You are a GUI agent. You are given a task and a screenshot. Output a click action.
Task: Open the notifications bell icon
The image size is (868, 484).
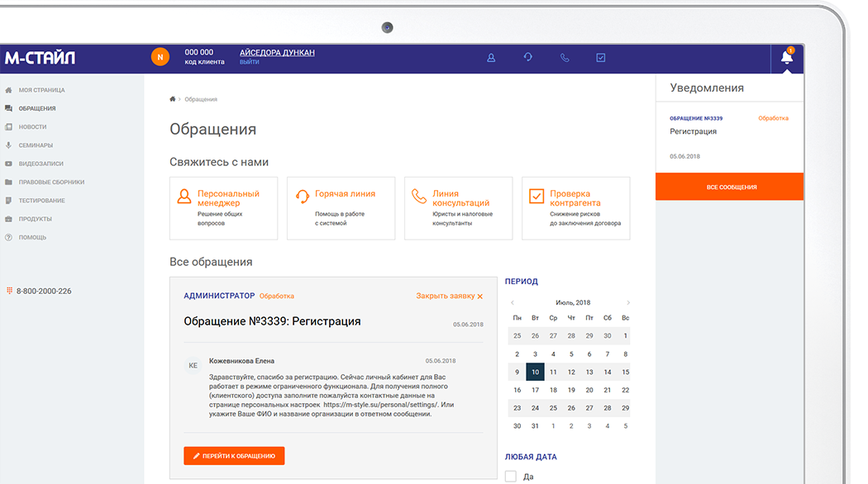pos(787,57)
